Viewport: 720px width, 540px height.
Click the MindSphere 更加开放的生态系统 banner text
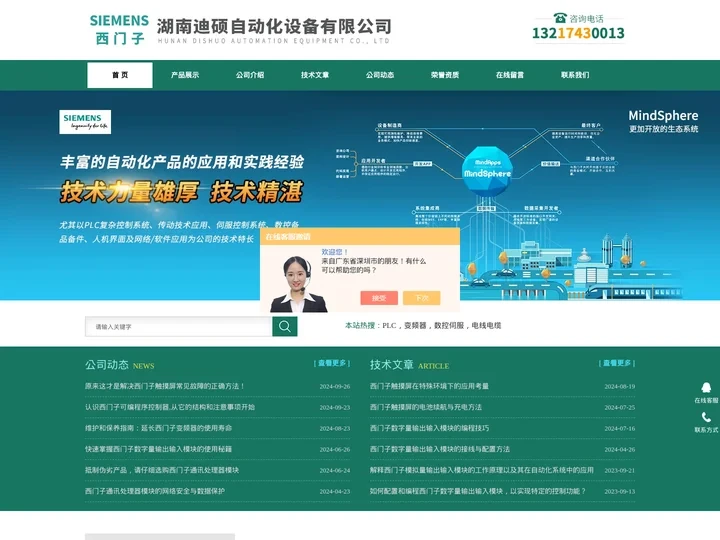(x=663, y=122)
